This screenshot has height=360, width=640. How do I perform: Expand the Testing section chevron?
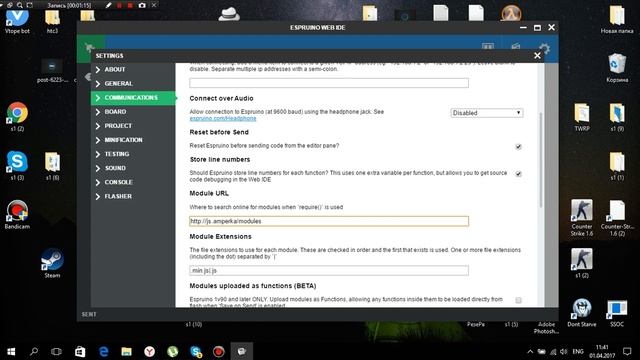[x=98, y=154]
